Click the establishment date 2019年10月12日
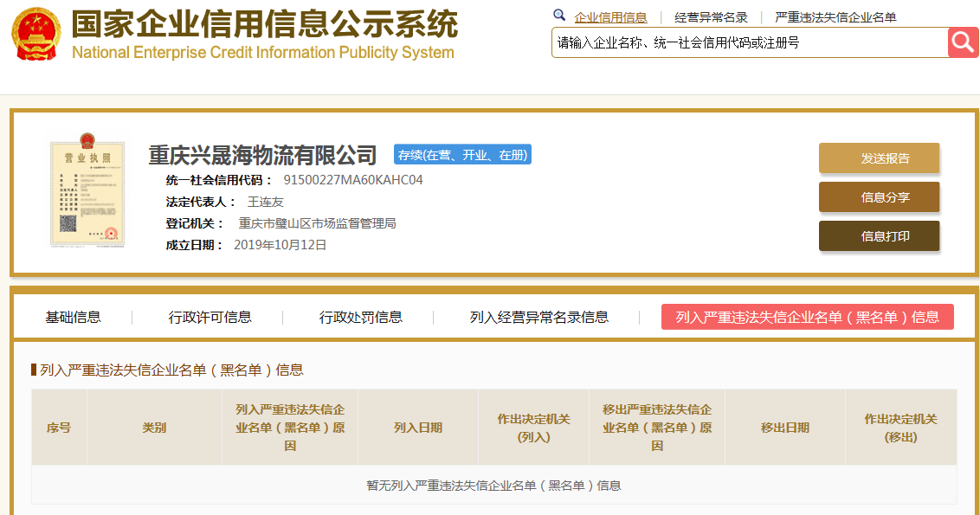The image size is (980, 515). coord(280,245)
